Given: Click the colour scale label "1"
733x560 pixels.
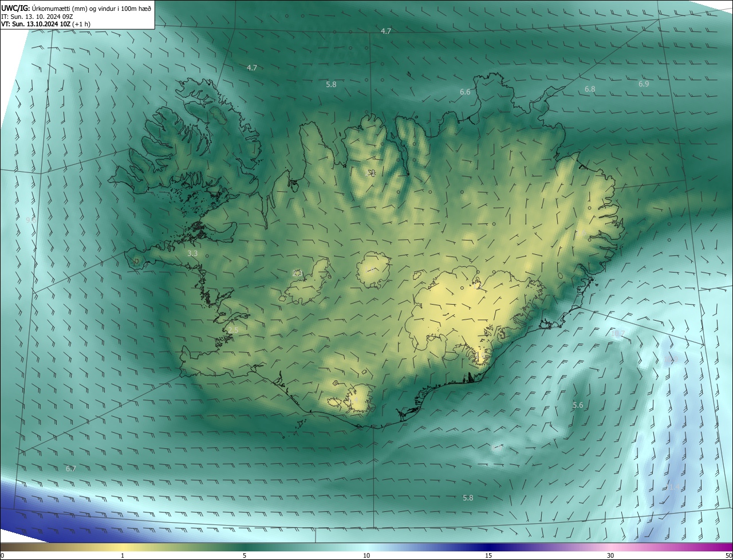Looking at the screenshot, I should coord(123,555).
